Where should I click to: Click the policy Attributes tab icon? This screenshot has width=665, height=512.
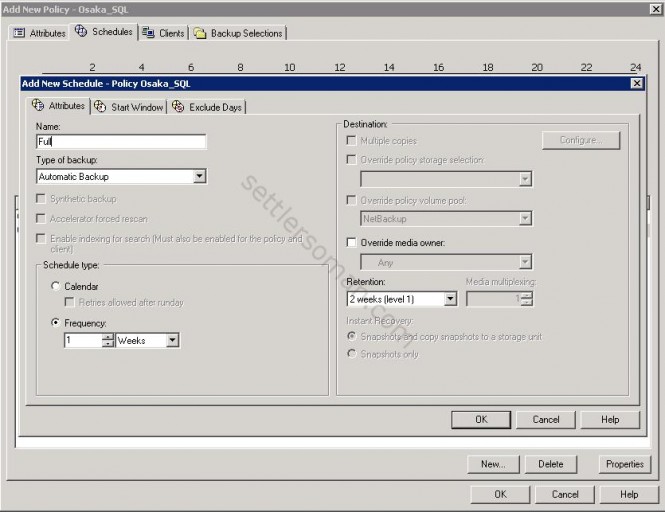[x=19, y=33]
